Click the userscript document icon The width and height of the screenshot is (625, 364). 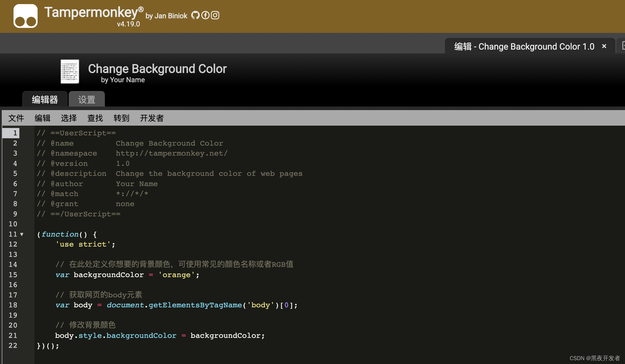pos(70,71)
